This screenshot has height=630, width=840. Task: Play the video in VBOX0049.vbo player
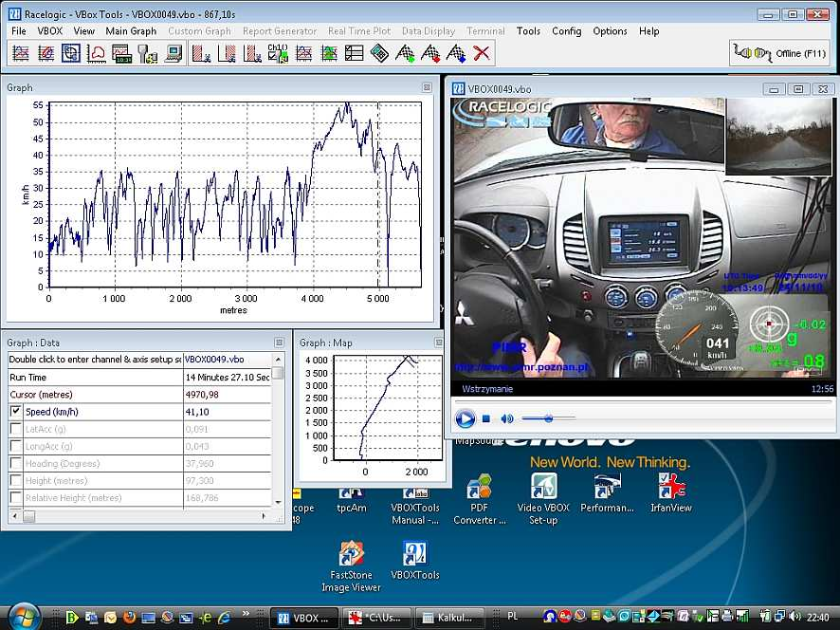(465, 418)
